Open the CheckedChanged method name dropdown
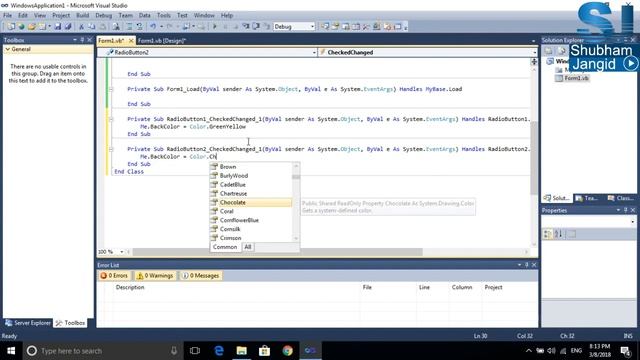This screenshot has width=640, height=360. (534, 53)
